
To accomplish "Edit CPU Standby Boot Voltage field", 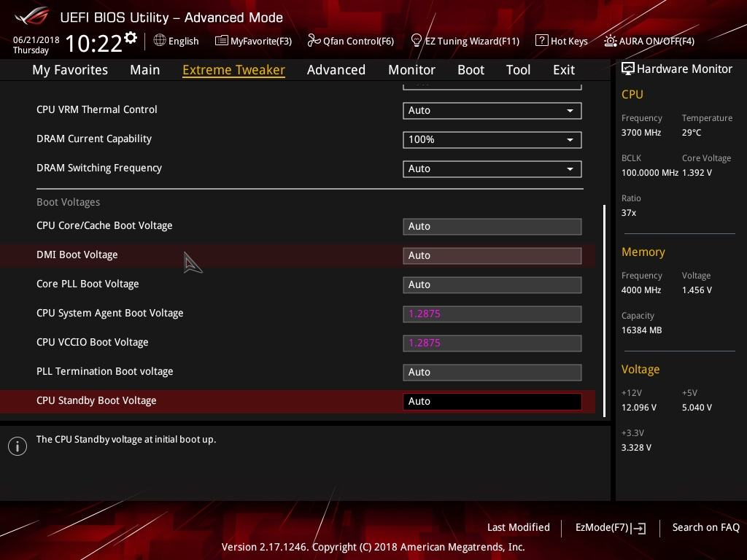I will 492,402.
